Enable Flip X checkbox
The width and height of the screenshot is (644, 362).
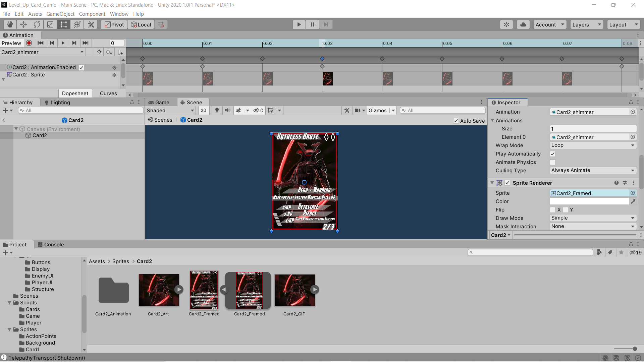552,210
